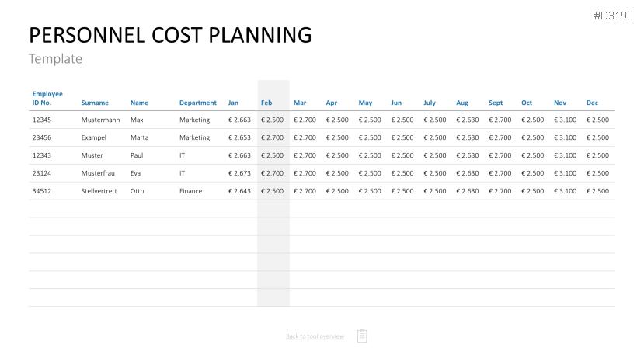
Task: Select Jan value € 2.653 for Exampel
Action: pos(239,137)
